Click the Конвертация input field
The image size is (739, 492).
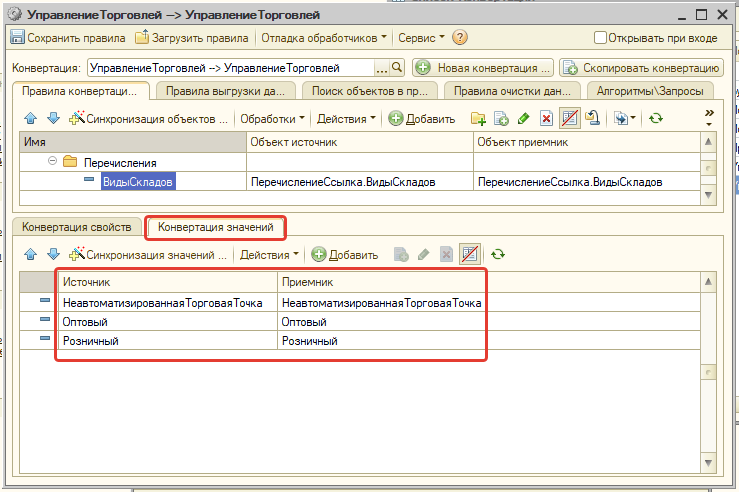231,68
